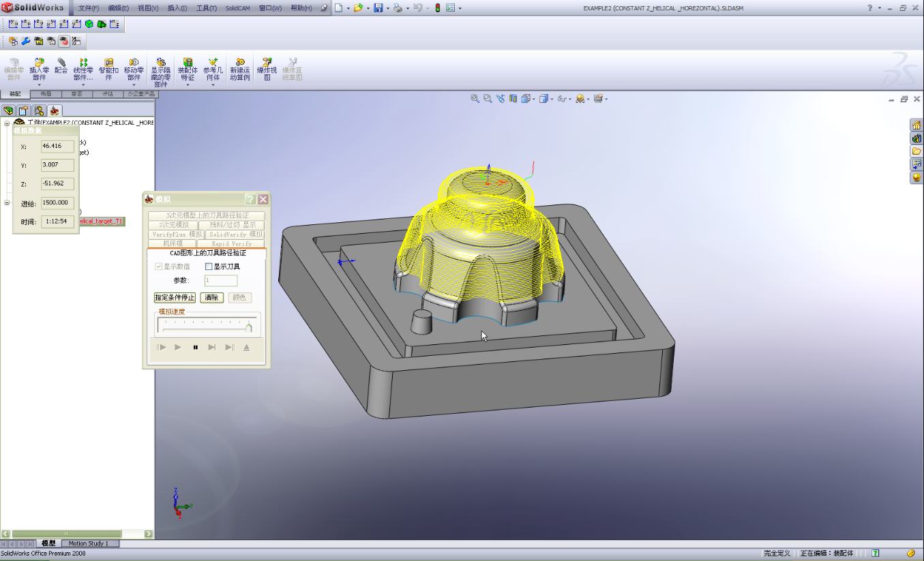Click the Previous View icon in viewport toolbar
The image size is (924, 561).
[501, 99]
